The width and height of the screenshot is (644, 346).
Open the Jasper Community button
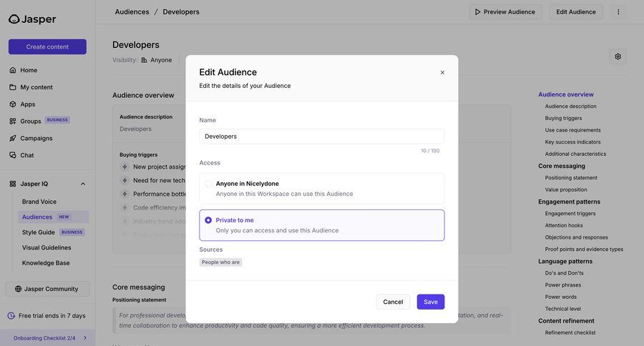pos(47,289)
